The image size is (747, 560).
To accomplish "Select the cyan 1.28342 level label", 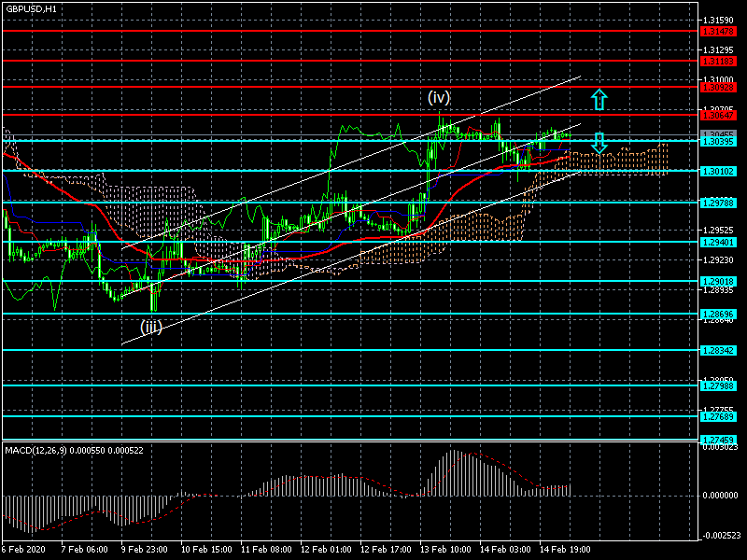I will 718,351.
